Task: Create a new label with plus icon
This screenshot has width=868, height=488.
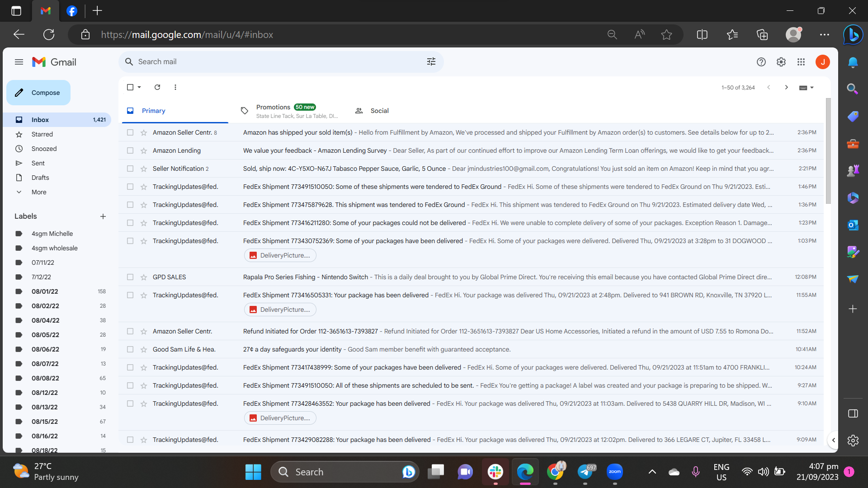Action: coord(103,216)
